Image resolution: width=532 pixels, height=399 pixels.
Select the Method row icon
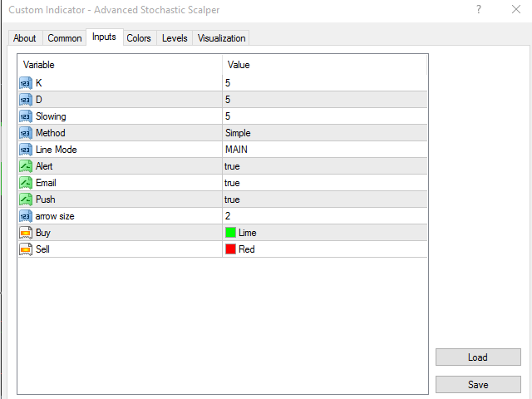pyautogui.click(x=25, y=133)
